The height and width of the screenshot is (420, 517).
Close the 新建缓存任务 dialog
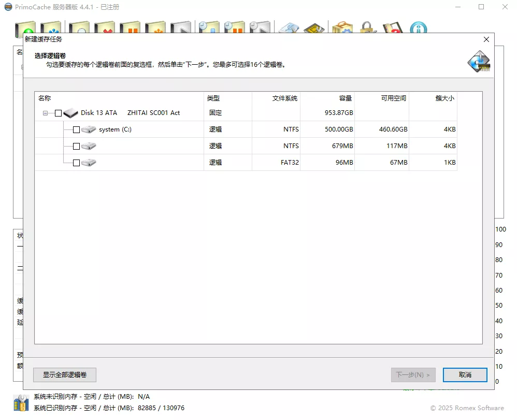click(x=486, y=39)
